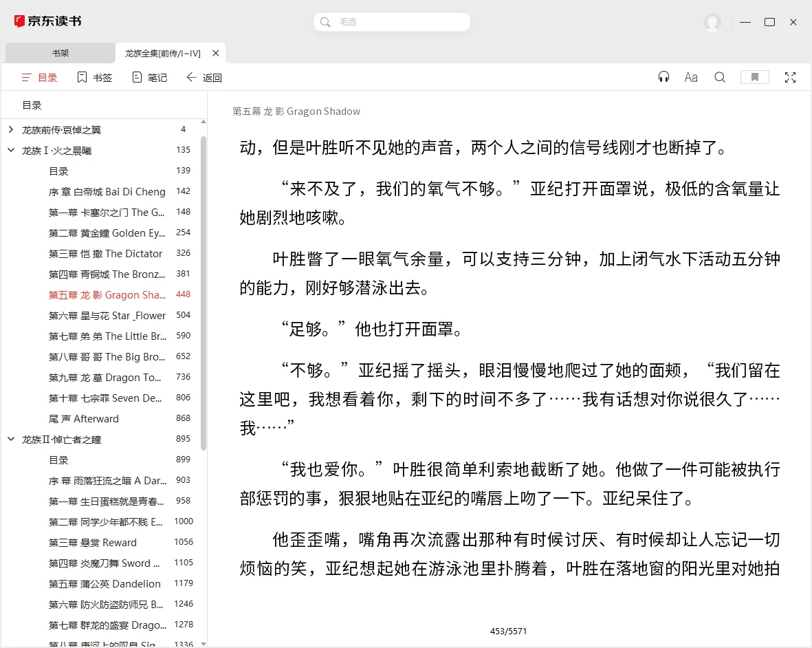The image size is (812, 648).
Task: Open the user avatar profile
Action: [x=712, y=22]
